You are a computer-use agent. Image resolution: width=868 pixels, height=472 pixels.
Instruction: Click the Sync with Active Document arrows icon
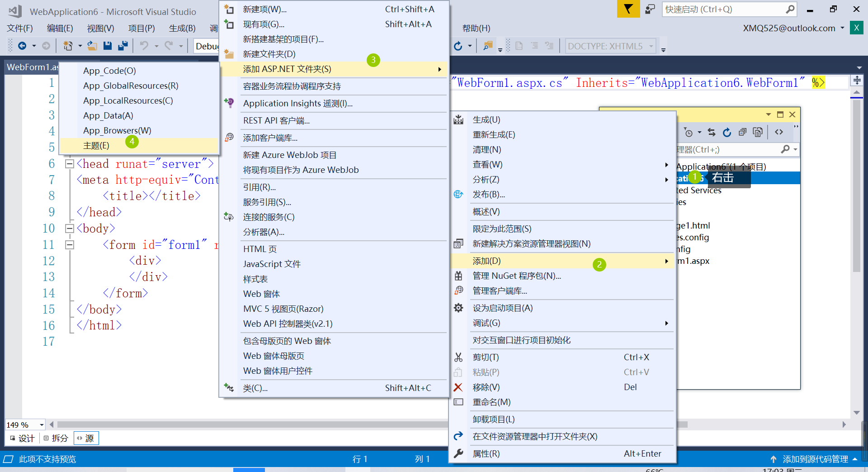click(712, 132)
